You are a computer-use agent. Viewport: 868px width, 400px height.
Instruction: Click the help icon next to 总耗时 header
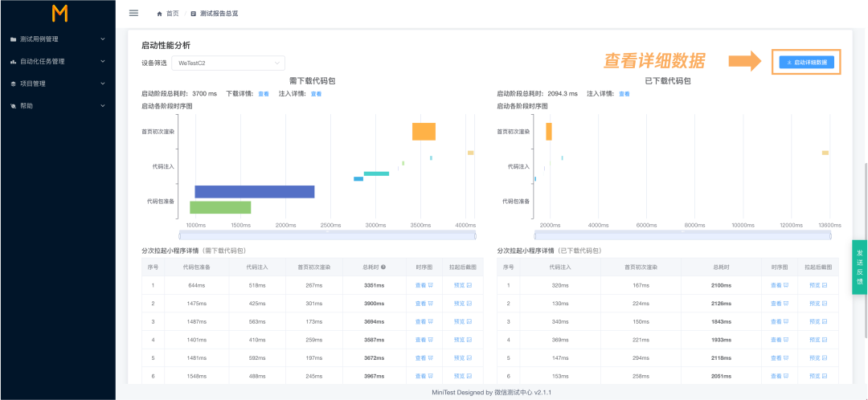tap(383, 267)
